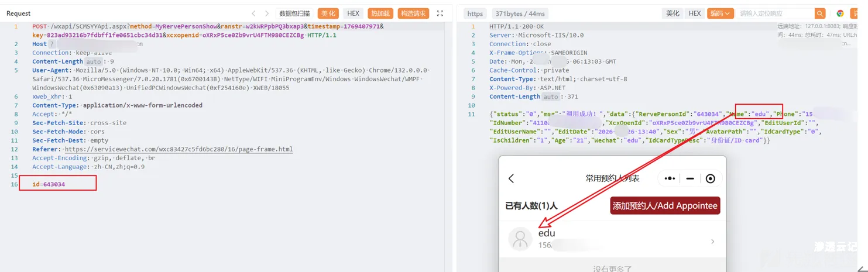This screenshot has height=272, width=868.
Task: Toggle the request 美化 beautify mode
Action: tap(328, 13)
